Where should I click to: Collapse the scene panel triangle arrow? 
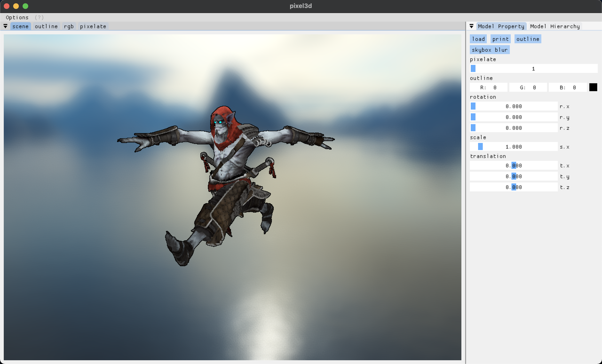pos(5,26)
